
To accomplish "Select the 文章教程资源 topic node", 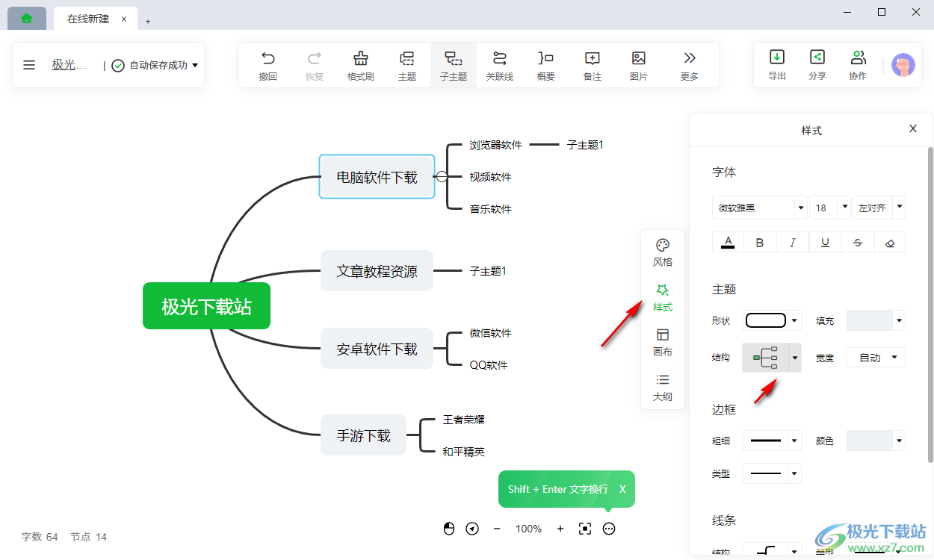I will click(377, 270).
